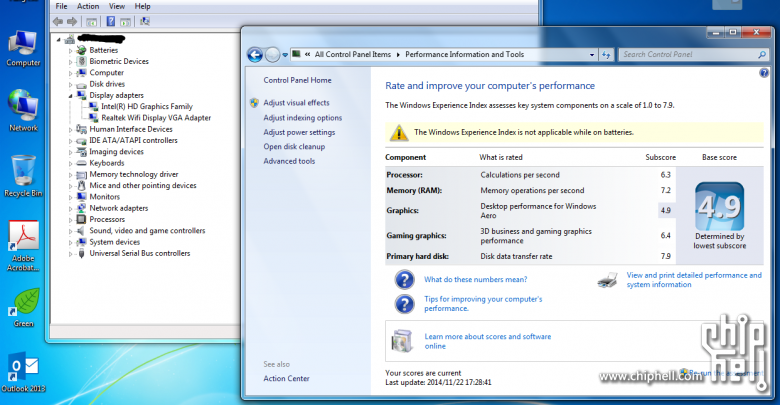Viewport: 780px width, 405px height.
Task: Open the recent pages dropdown next to nav buttons
Action: click(x=285, y=55)
